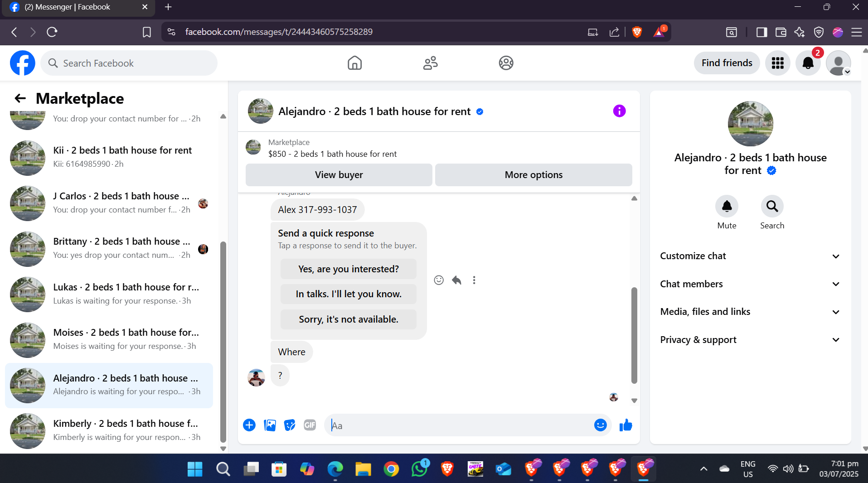Select the highlighted Alejandro conversation row
Screen dimensions: 868x483
click(109, 385)
